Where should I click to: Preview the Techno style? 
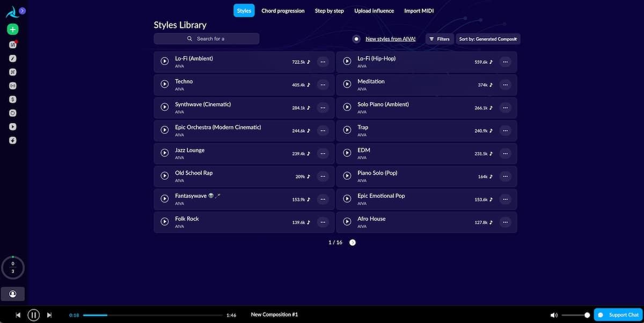(165, 85)
